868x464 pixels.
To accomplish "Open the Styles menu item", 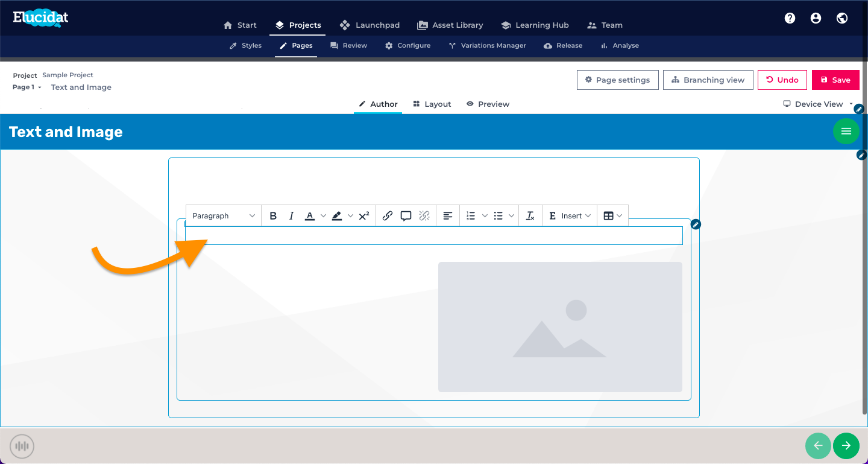I will coord(245,45).
